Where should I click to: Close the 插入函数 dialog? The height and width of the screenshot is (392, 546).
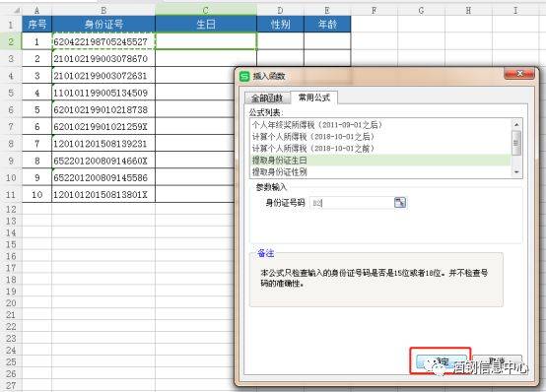[x=519, y=74]
